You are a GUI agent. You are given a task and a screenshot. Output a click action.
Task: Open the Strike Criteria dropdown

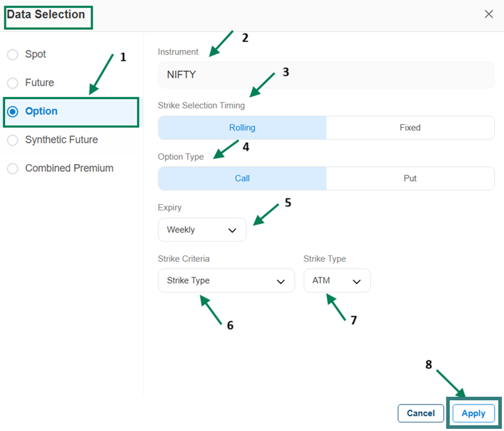[226, 280]
